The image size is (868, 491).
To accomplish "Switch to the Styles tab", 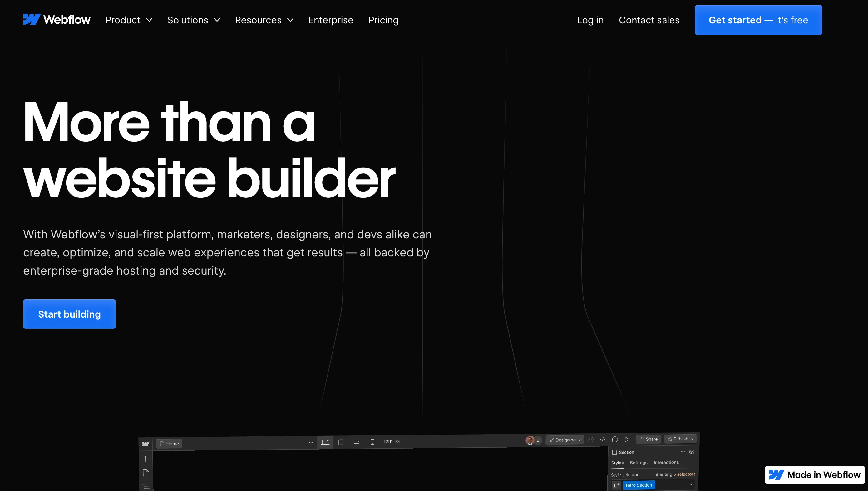I will point(617,463).
